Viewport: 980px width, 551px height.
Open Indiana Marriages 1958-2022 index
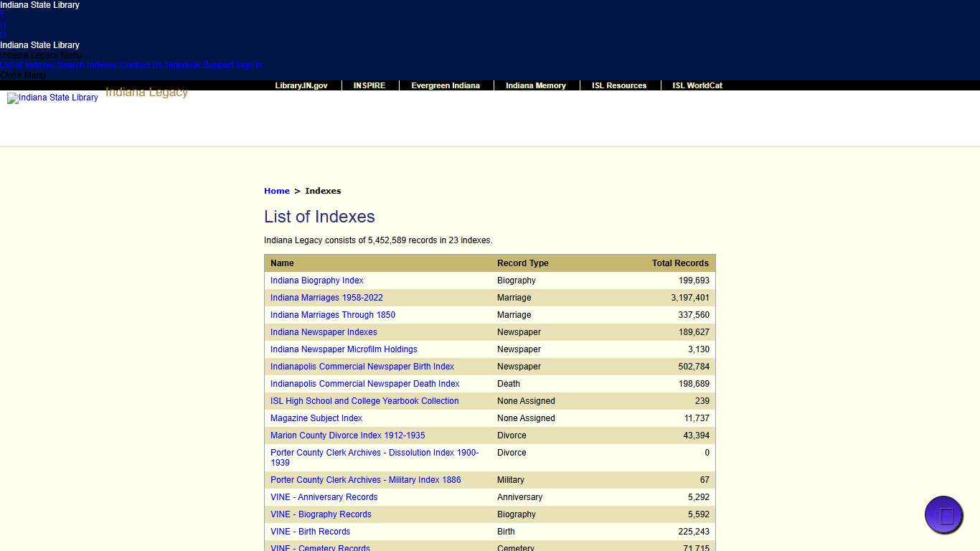click(x=326, y=298)
